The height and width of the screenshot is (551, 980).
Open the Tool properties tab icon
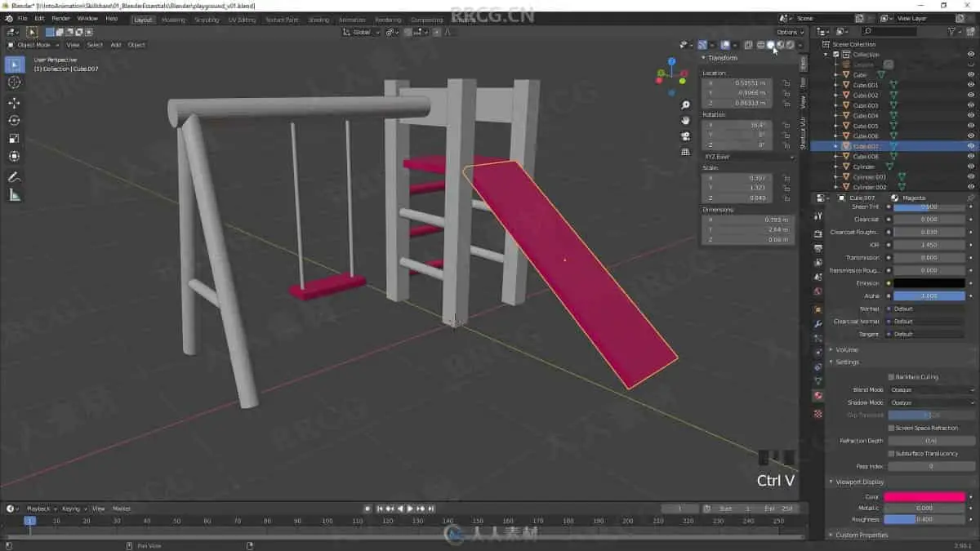(818, 216)
